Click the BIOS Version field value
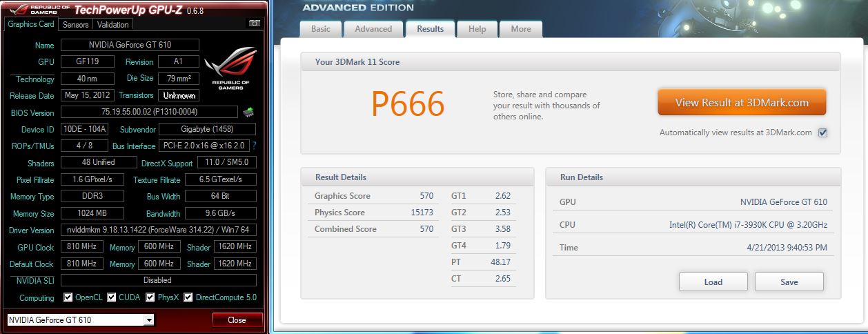This screenshot has height=334, width=868. [150, 112]
